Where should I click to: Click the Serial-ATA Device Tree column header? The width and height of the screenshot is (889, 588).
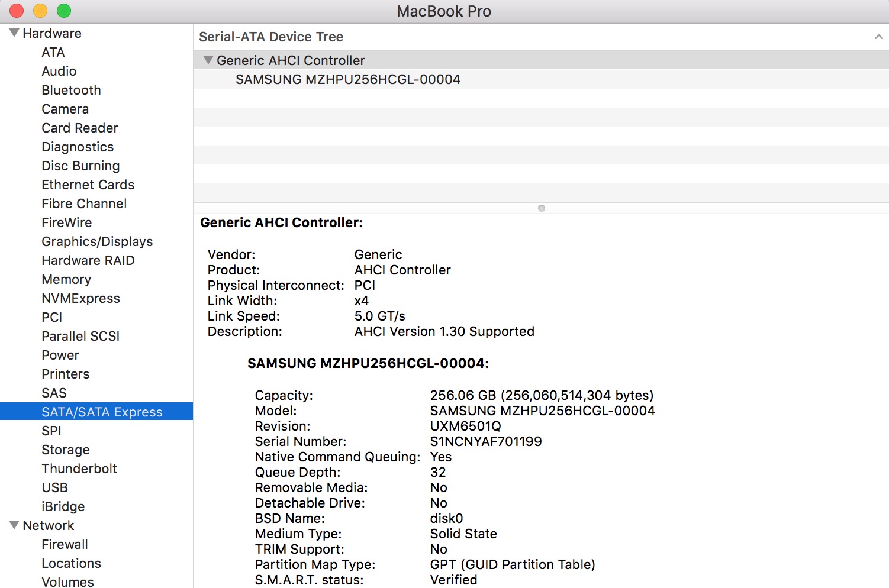tap(271, 37)
